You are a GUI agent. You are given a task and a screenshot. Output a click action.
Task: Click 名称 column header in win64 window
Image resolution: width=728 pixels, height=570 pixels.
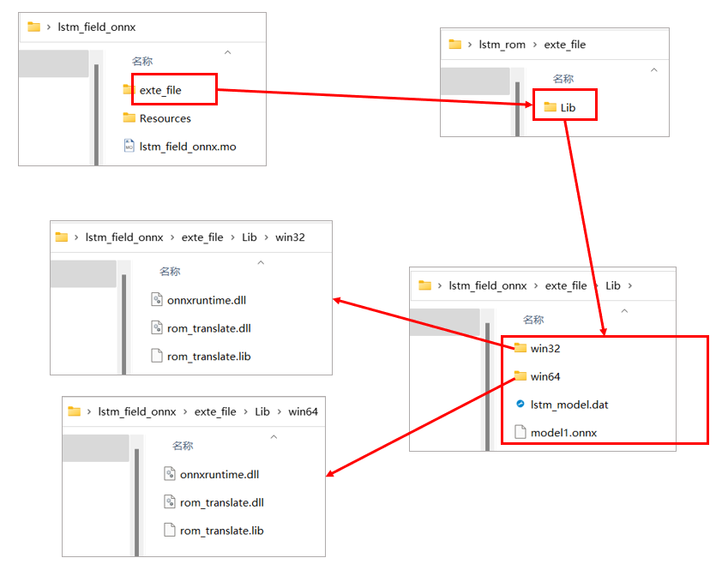(x=183, y=447)
